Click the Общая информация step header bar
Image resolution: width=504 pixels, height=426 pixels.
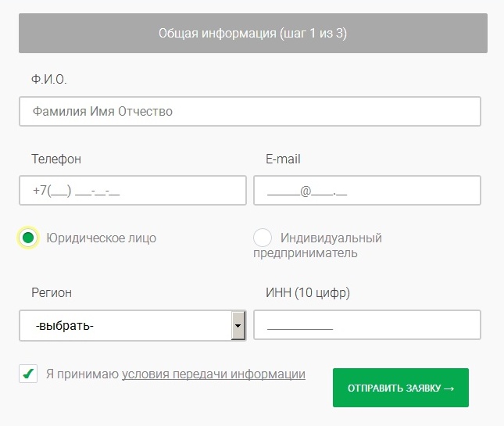point(253,33)
